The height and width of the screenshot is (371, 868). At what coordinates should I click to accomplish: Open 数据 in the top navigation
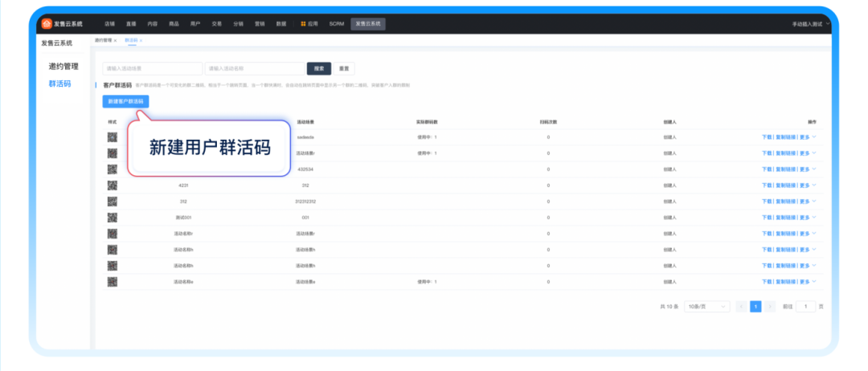point(281,24)
